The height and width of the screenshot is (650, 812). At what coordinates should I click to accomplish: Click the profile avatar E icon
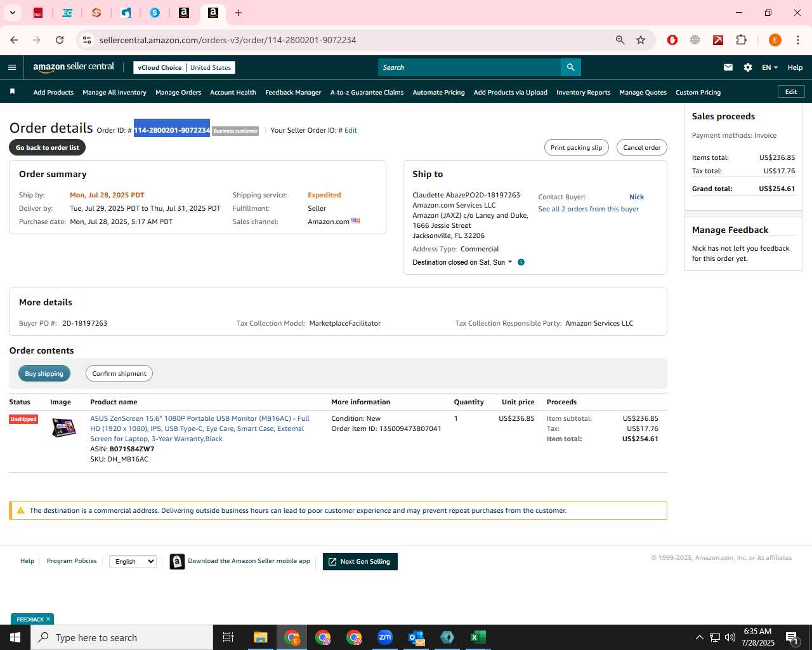point(775,40)
